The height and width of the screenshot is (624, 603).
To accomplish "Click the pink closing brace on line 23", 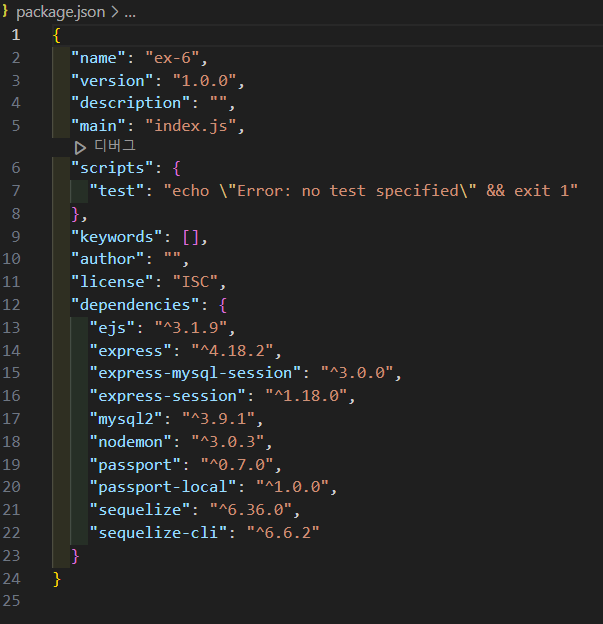I will pyautogui.click(x=75, y=556).
